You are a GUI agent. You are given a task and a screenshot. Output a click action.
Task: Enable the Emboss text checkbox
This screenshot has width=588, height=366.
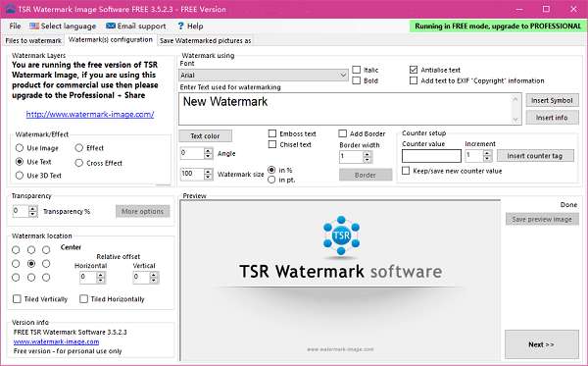[272, 133]
